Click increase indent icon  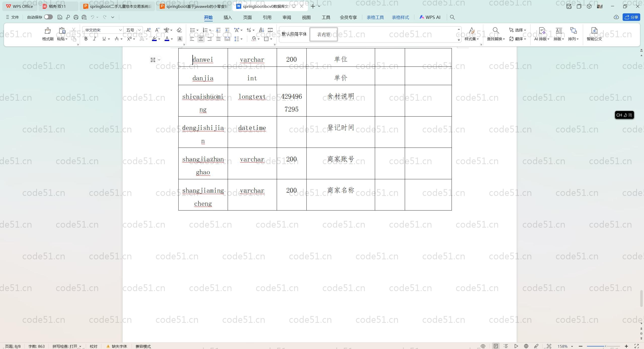(x=227, y=30)
